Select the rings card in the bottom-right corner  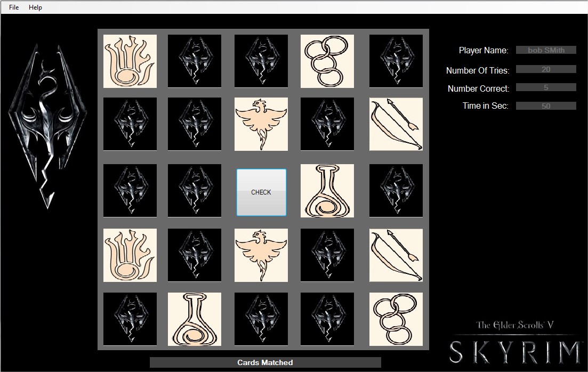[396, 319]
